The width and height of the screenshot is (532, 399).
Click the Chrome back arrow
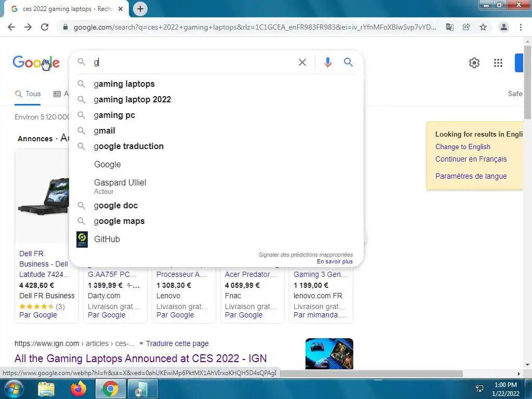point(11,27)
